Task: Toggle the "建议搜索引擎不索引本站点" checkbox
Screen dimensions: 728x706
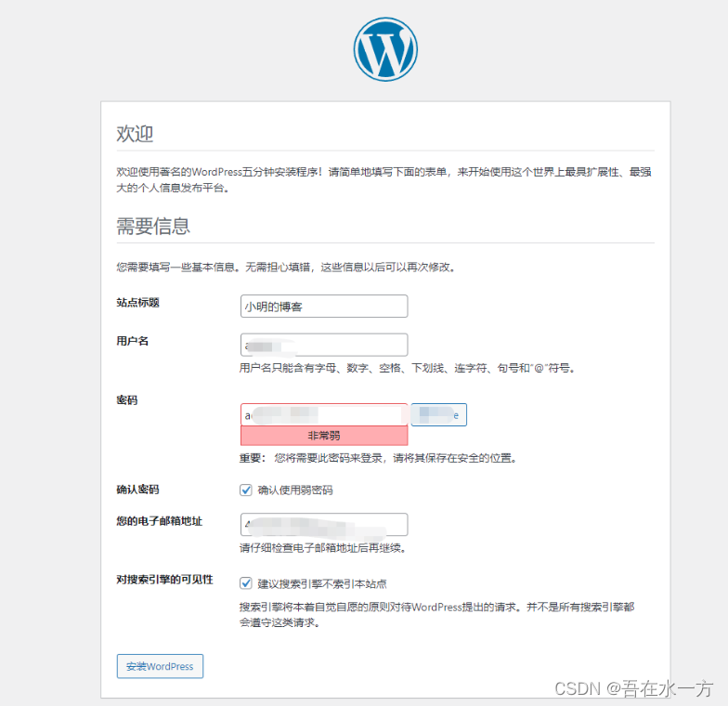Action: pyautogui.click(x=245, y=583)
